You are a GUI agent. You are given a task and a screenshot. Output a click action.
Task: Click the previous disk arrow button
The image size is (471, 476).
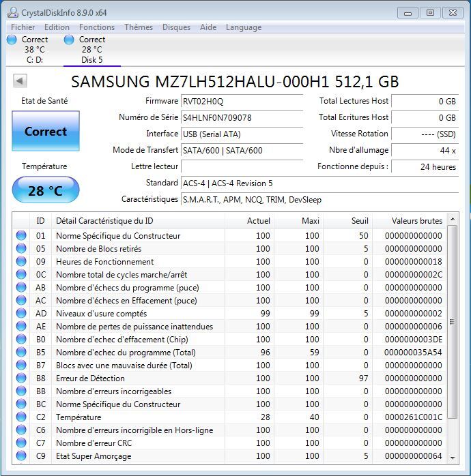(x=20, y=81)
